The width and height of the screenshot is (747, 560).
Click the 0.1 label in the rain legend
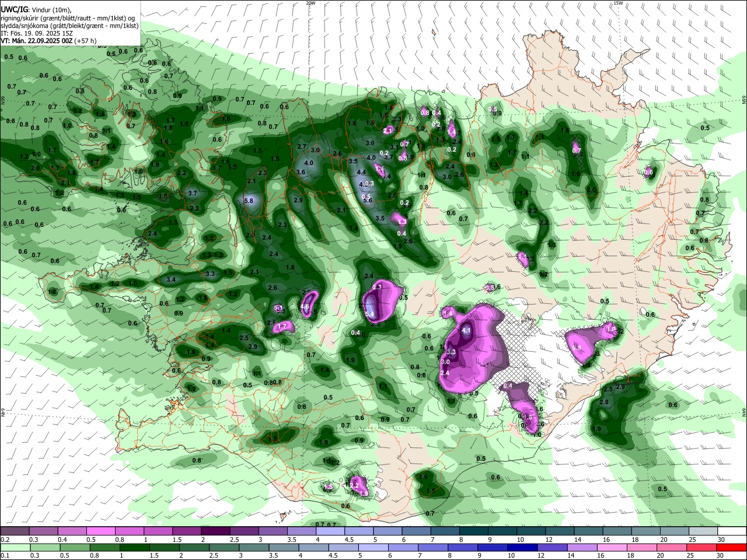(x=4, y=555)
